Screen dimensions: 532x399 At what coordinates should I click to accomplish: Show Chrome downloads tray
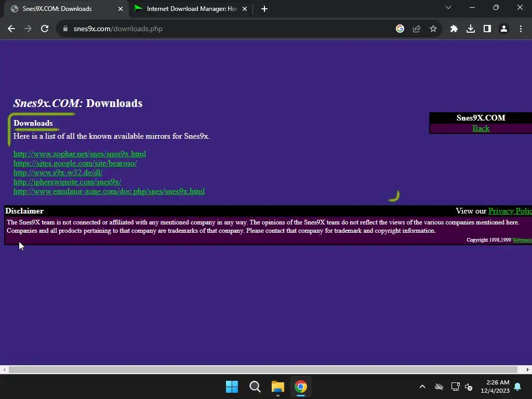pyautogui.click(x=471, y=29)
